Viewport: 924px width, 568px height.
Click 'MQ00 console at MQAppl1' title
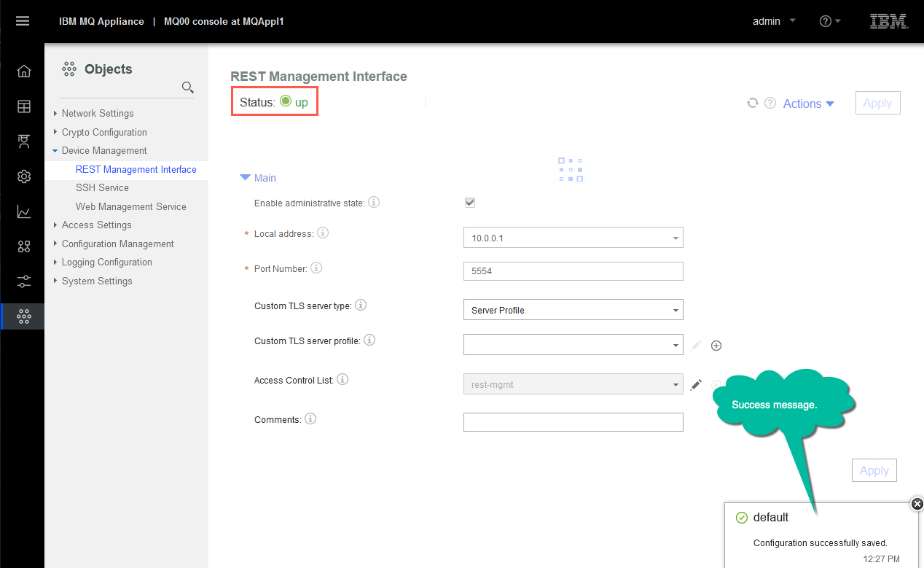coord(224,21)
